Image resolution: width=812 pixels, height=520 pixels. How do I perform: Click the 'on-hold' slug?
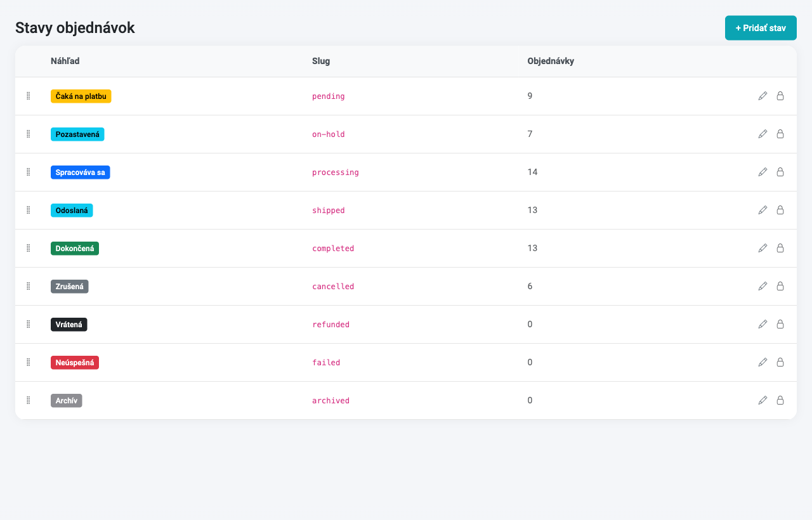(329, 134)
